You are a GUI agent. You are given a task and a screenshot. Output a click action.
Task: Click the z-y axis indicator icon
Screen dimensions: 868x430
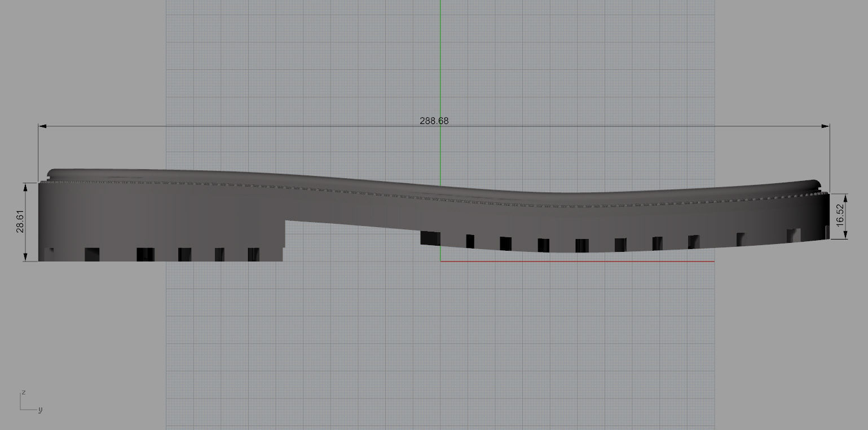31,401
